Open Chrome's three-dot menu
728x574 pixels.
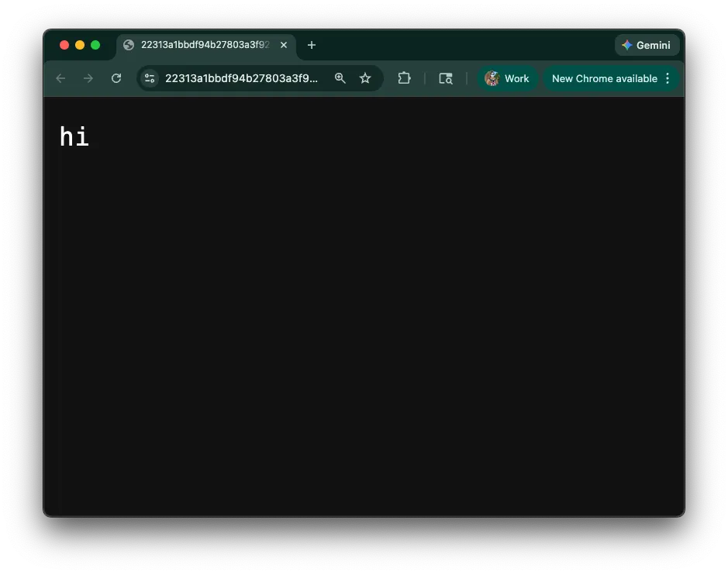(x=668, y=78)
